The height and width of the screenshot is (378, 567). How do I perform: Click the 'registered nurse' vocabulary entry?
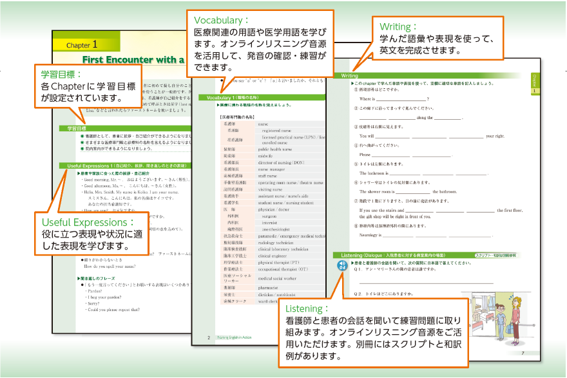277,131
